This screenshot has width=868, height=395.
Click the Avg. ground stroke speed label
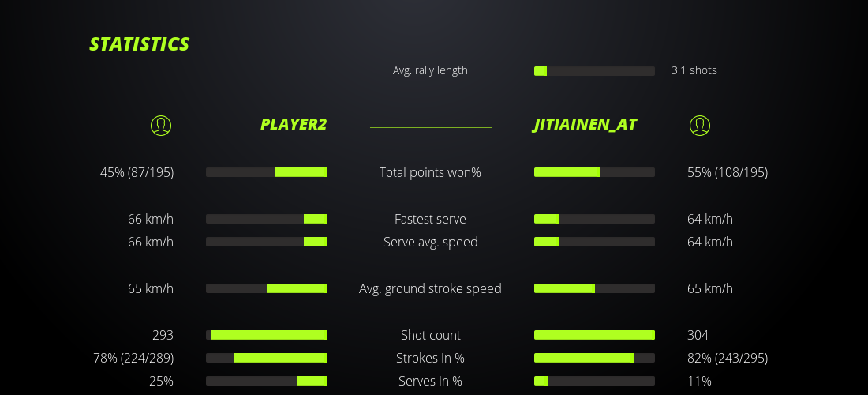[x=430, y=288]
